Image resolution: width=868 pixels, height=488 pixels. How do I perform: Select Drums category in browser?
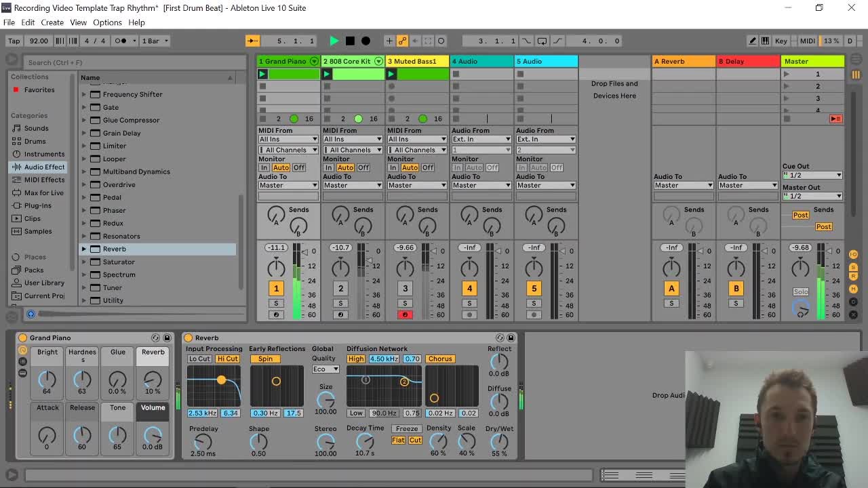tap(35, 141)
